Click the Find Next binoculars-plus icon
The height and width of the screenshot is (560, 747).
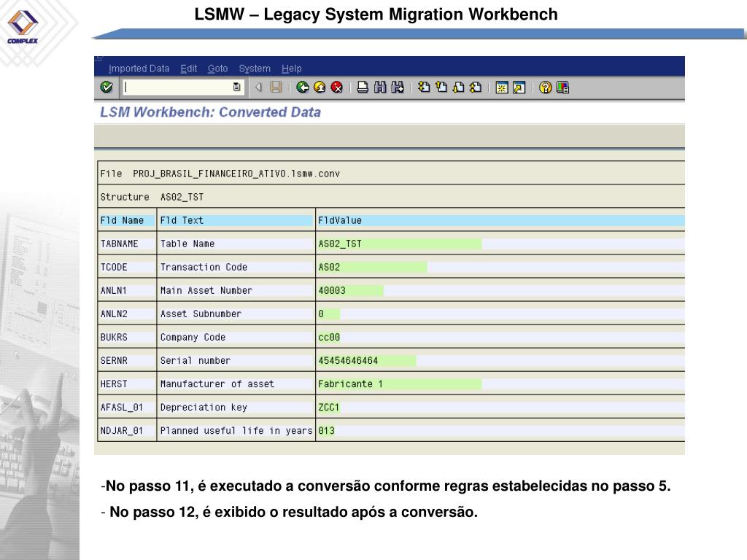(x=398, y=87)
